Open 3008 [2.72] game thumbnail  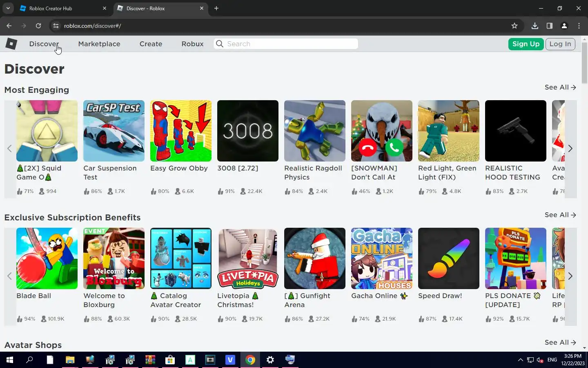(248, 131)
